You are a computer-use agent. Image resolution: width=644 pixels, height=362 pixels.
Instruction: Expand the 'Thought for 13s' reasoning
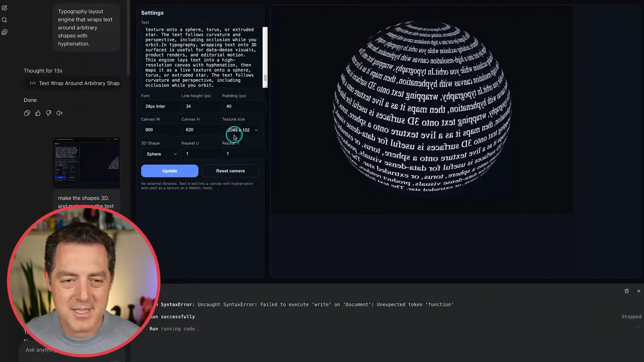tap(43, 71)
